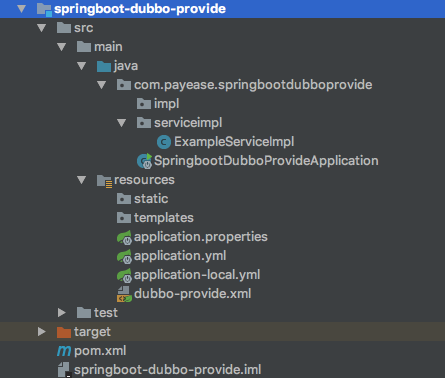Click the orange target folder icon
The image size is (445, 378).
tap(64, 332)
